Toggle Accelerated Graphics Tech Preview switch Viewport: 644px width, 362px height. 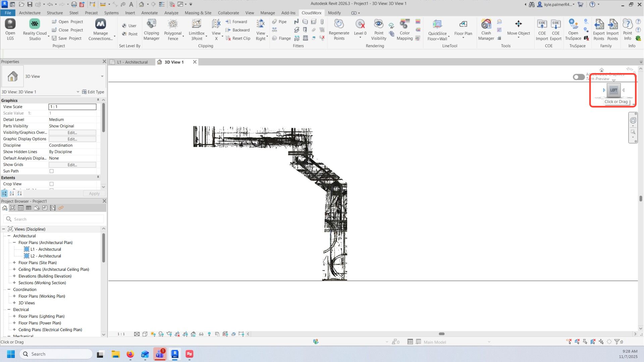click(x=579, y=77)
